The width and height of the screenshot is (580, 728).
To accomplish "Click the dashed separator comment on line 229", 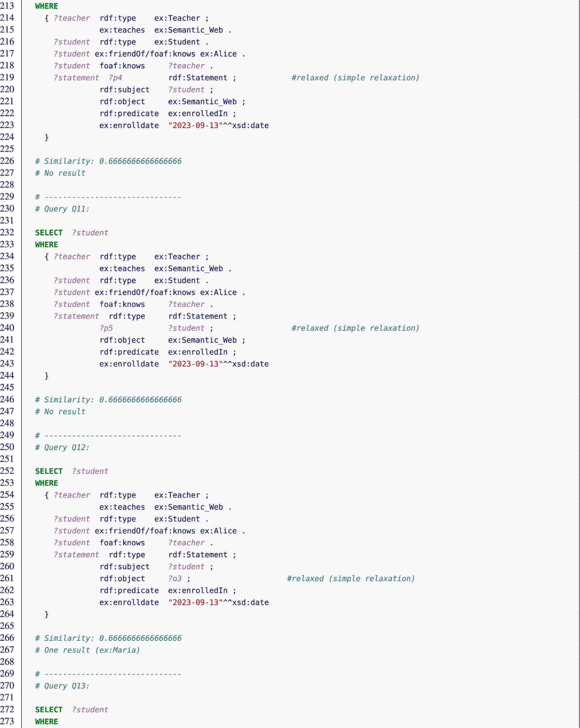I will (108, 197).
